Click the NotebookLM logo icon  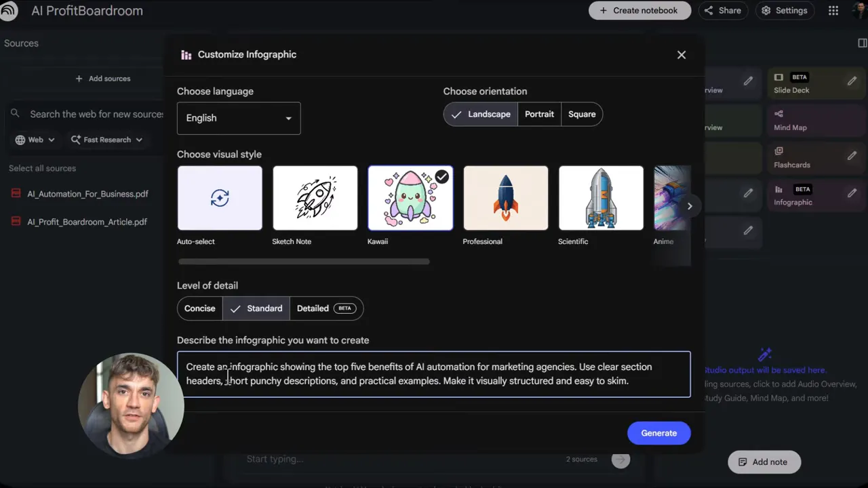click(x=9, y=10)
